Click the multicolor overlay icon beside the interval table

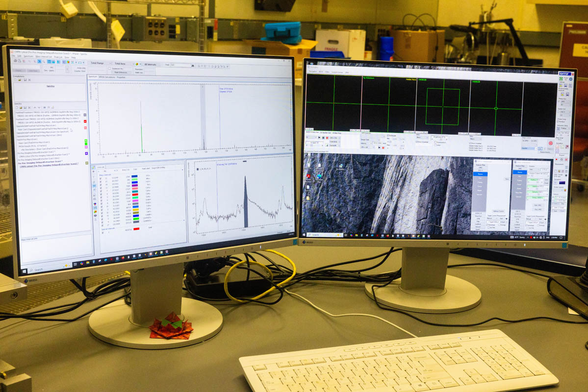95,204
